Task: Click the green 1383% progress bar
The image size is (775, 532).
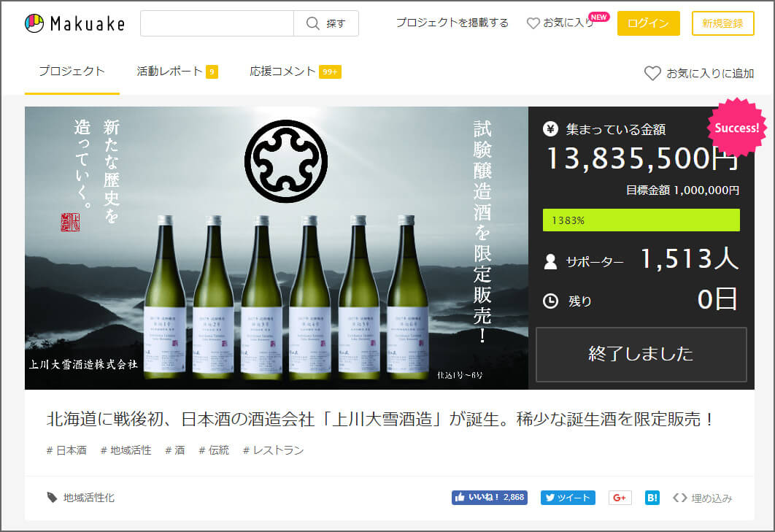Action: pyautogui.click(x=641, y=220)
